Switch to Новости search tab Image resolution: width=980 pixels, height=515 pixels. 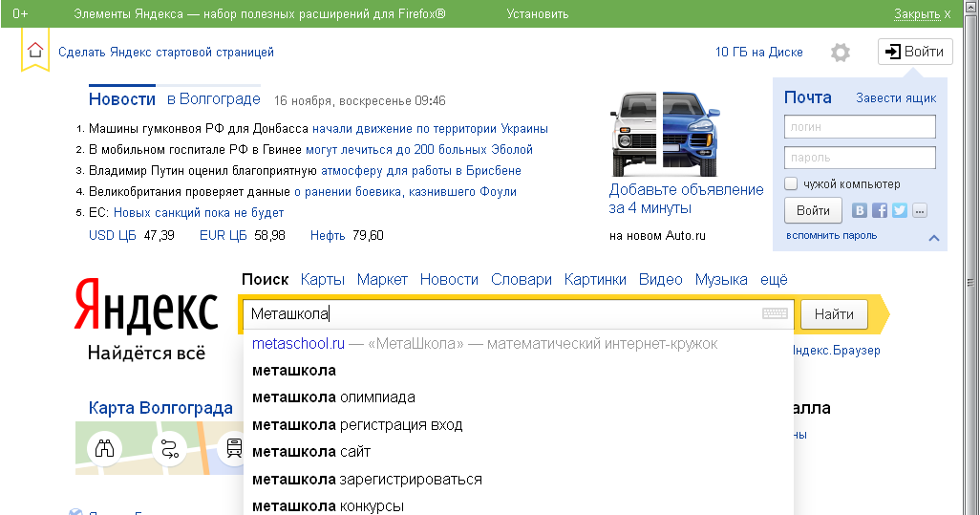click(449, 279)
